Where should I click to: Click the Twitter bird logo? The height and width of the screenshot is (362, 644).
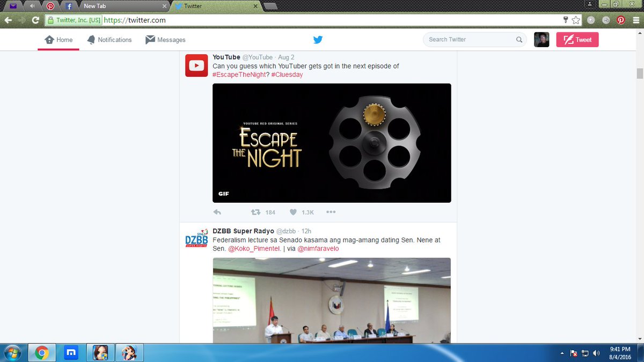point(318,40)
